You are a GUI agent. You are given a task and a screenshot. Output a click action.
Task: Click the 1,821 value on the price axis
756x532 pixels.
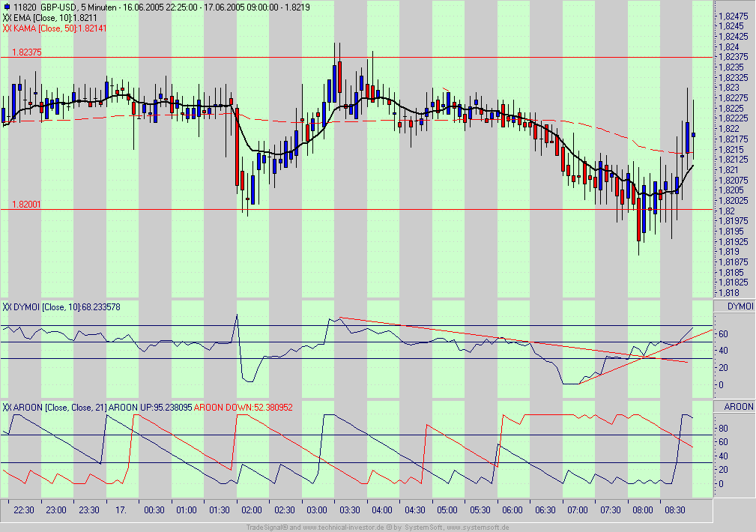pyautogui.click(x=728, y=170)
